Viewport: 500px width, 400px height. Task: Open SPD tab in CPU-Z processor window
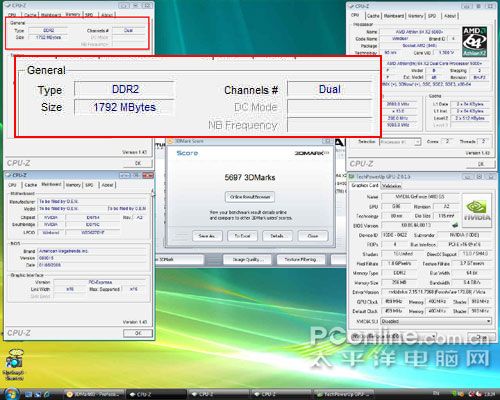(x=432, y=16)
